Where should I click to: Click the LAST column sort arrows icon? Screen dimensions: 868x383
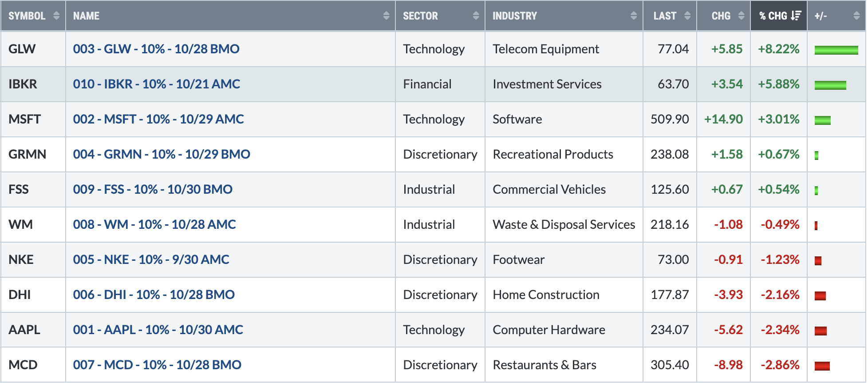coord(687,16)
